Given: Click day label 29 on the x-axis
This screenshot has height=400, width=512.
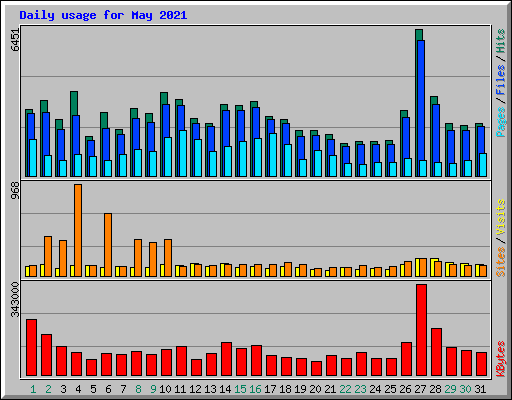Looking at the screenshot, I should click(450, 389).
